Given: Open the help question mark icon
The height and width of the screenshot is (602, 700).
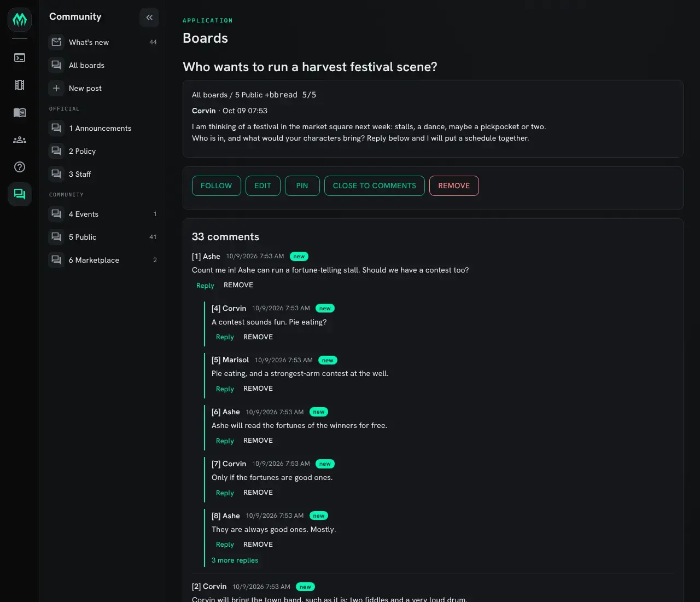Looking at the screenshot, I should 20,167.
